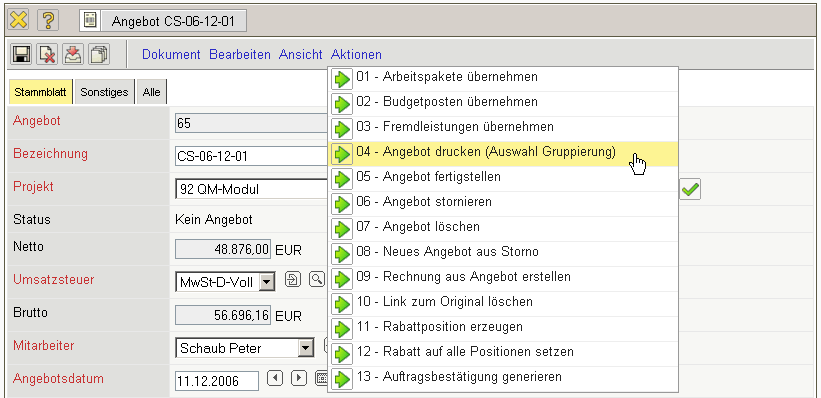Click the open-record icon beside MwSt-D-Voll

click(x=292, y=280)
